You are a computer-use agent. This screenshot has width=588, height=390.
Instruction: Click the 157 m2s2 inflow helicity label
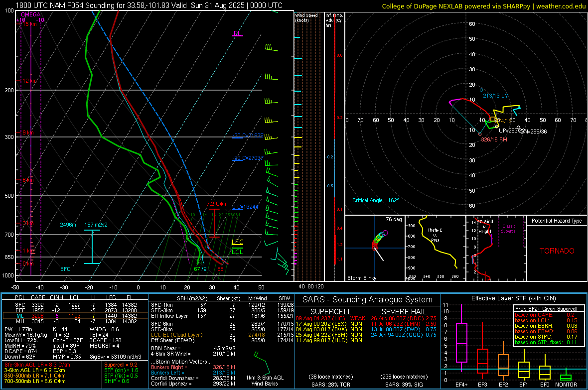[96, 225]
